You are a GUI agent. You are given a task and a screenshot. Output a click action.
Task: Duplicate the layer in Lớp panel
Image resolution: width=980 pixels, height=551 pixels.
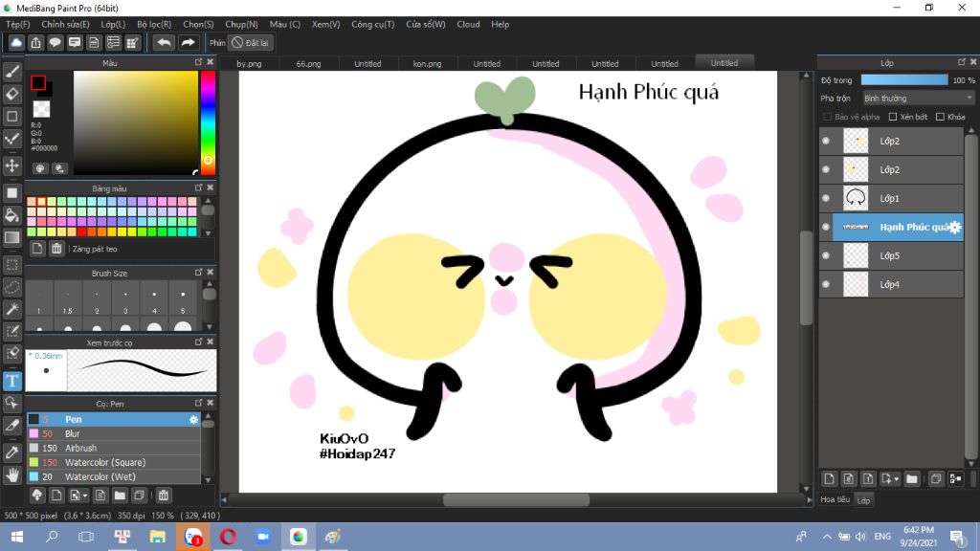pyautogui.click(x=936, y=479)
